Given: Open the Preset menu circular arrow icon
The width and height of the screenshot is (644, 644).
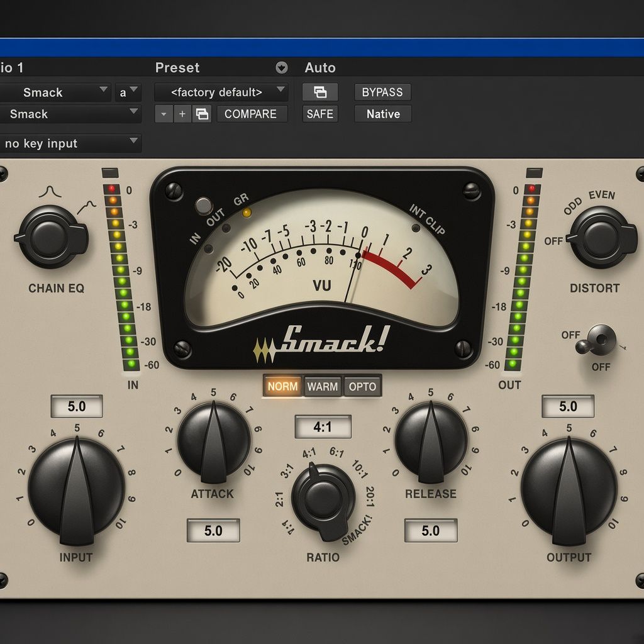Looking at the screenshot, I should (x=282, y=68).
